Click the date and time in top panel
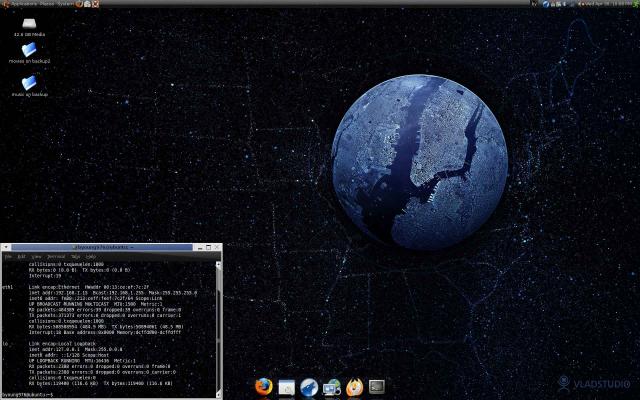Viewport: 640px width, 400px height. (x=608, y=4)
